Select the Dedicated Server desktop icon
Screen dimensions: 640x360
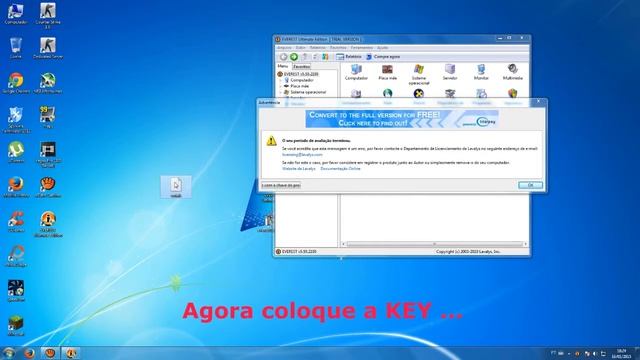click(48, 48)
